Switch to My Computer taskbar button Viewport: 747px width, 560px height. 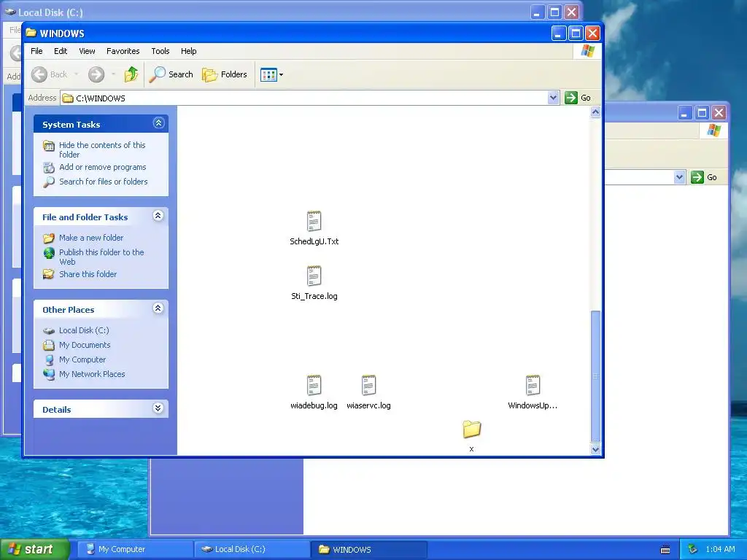135,550
